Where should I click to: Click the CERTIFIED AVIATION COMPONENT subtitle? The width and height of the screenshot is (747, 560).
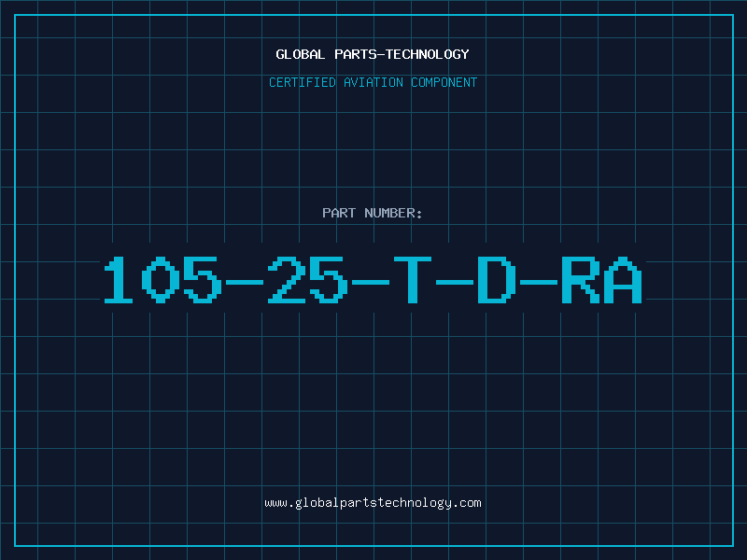click(x=373, y=82)
